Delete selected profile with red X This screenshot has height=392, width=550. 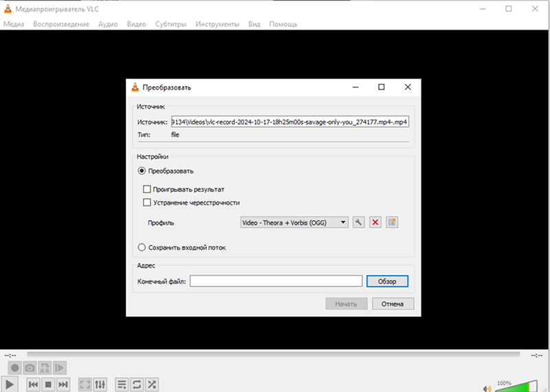375,222
